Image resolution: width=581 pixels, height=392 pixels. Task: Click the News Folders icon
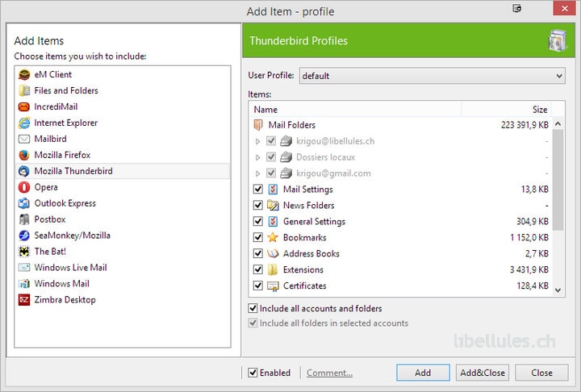tap(273, 205)
